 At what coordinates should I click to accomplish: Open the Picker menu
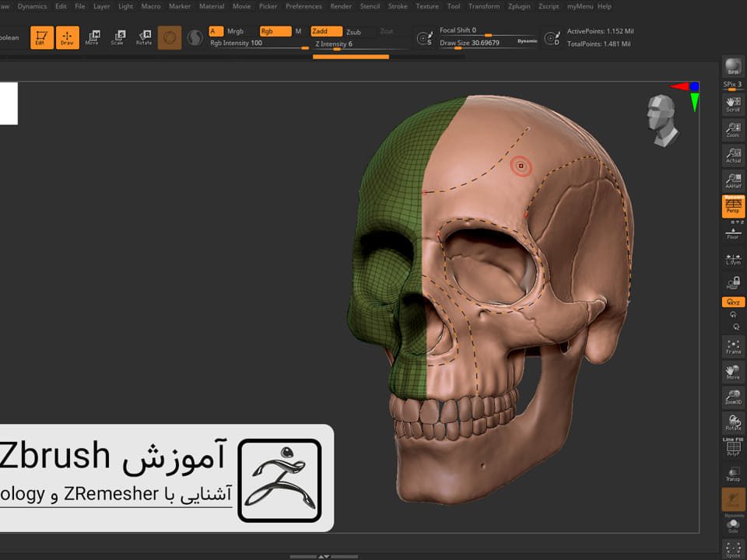click(268, 6)
